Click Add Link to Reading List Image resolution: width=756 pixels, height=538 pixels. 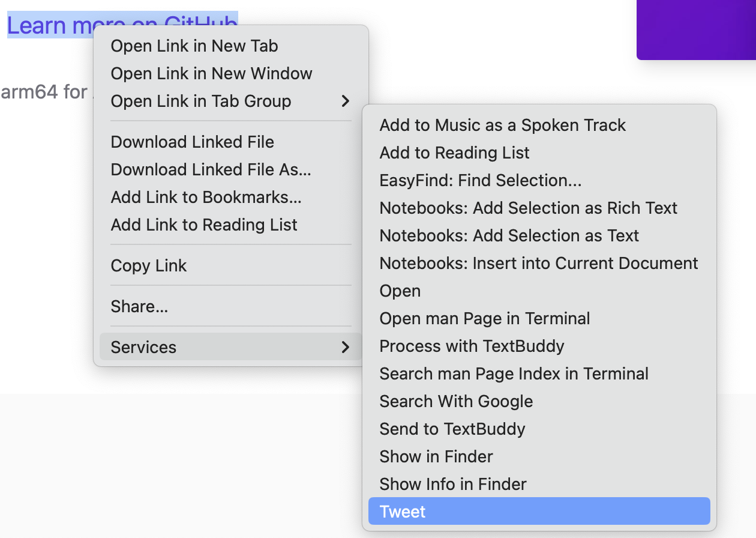click(x=204, y=225)
